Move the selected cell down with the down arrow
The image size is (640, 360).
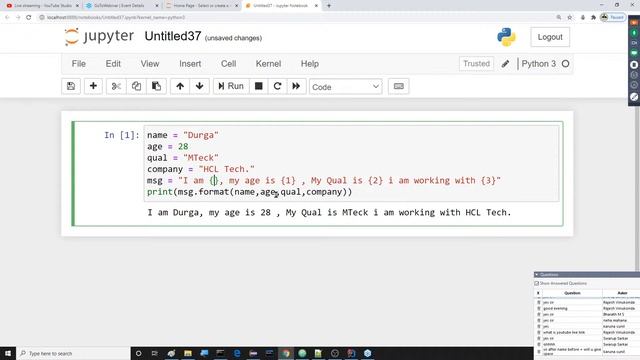(200, 86)
